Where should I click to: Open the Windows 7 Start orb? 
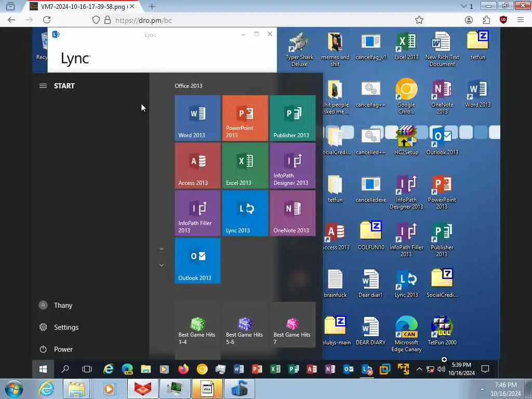click(x=14, y=389)
